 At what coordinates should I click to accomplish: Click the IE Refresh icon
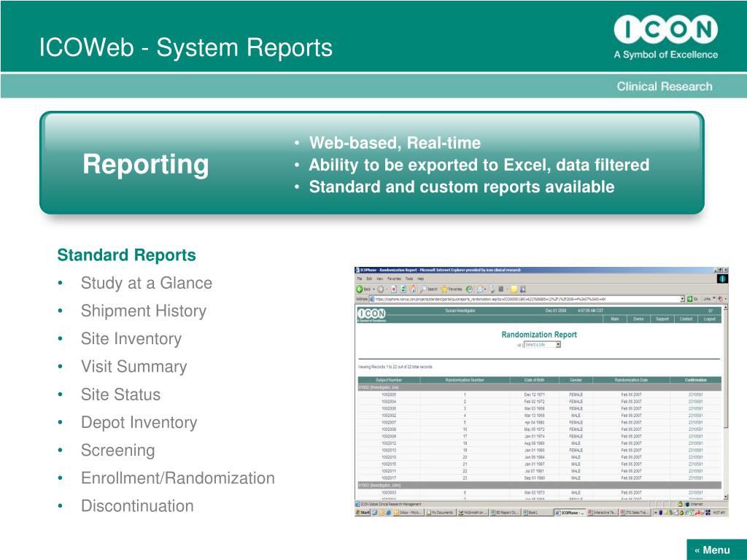[403, 289]
